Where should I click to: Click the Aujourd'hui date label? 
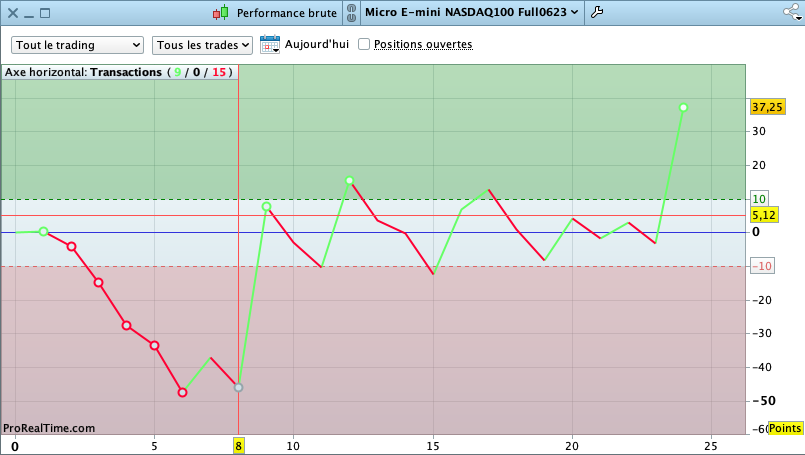click(x=316, y=44)
